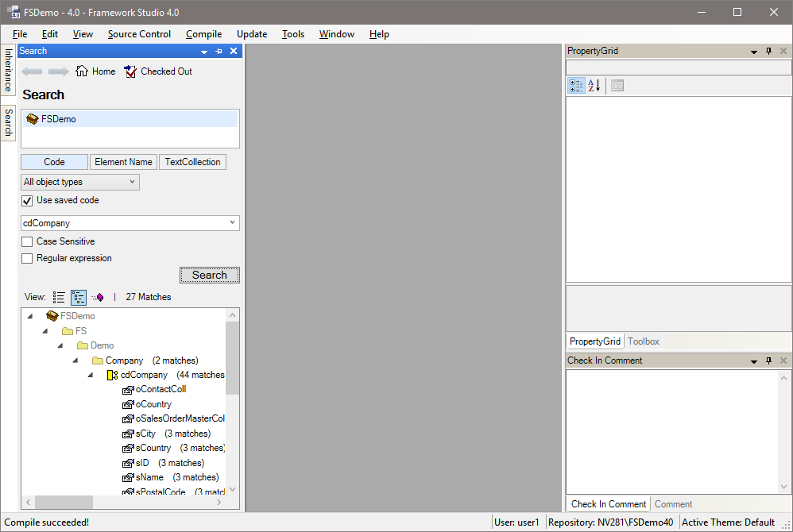Screen dimensions: 793x532
Task: Switch results to flat list view
Action: tap(59, 297)
